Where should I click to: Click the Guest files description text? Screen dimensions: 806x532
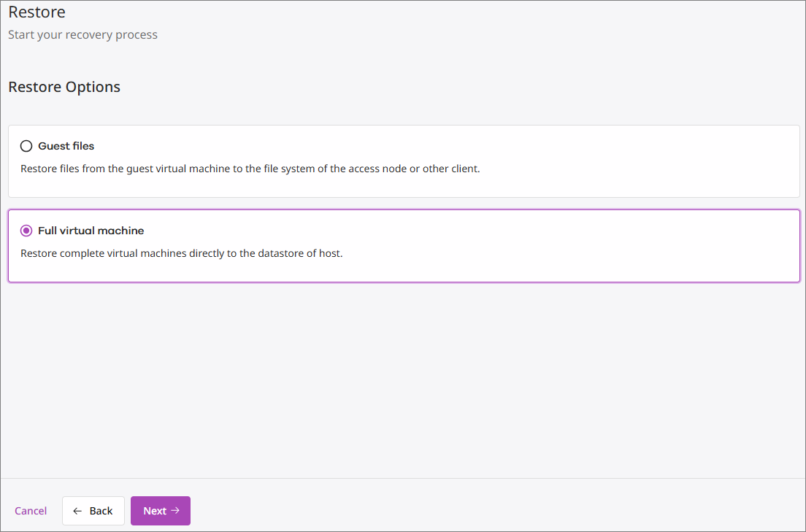coord(250,169)
